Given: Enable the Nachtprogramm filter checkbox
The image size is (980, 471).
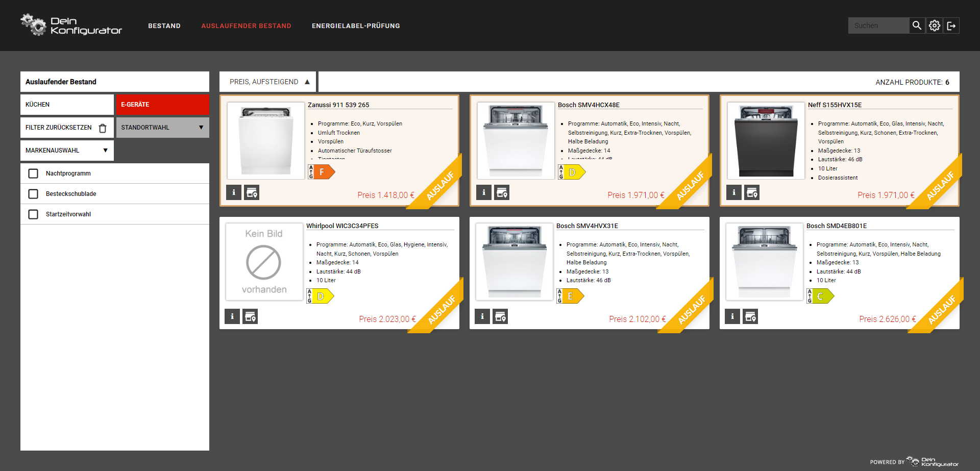Looking at the screenshot, I should click(x=33, y=173).
